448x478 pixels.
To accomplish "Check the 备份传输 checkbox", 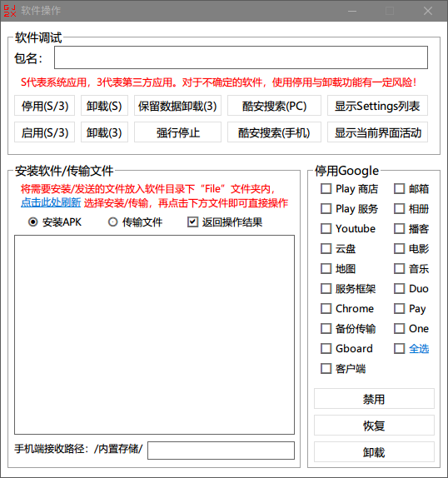I will (x=326, y=329).
